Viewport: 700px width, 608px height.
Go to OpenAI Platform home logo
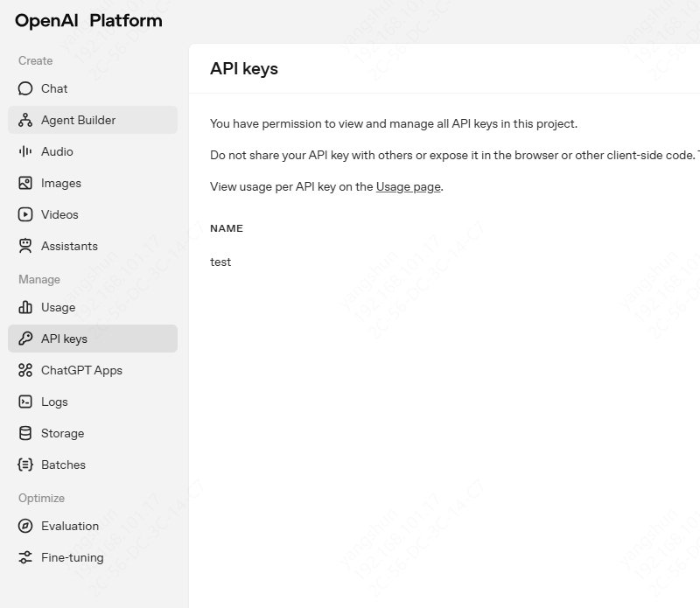point(88,21)
